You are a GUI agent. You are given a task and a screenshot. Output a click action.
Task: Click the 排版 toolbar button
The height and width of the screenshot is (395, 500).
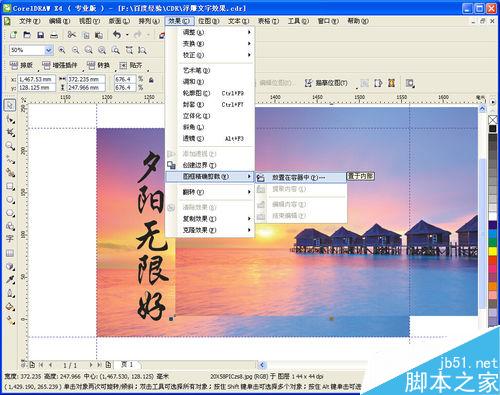tap(21, 65)
